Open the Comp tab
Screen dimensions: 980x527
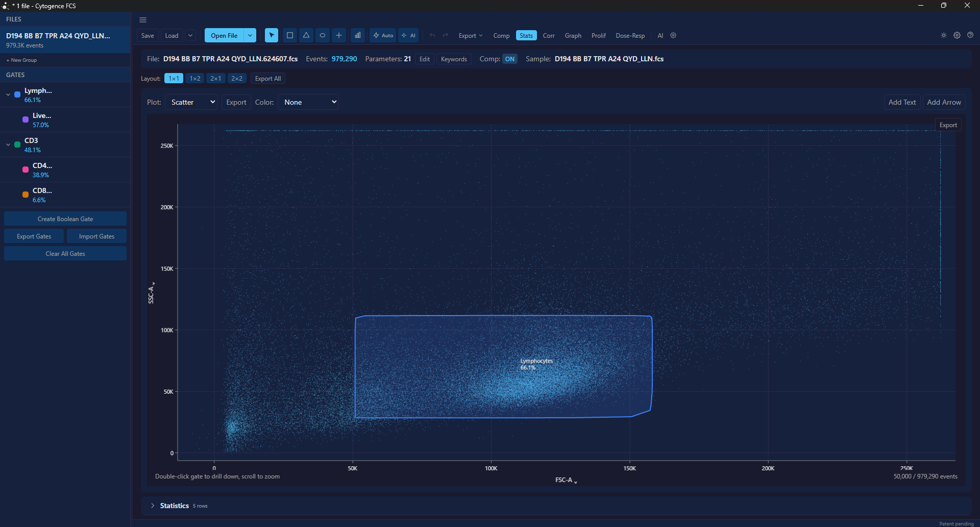pyautogui.click(x=501, y=35)
